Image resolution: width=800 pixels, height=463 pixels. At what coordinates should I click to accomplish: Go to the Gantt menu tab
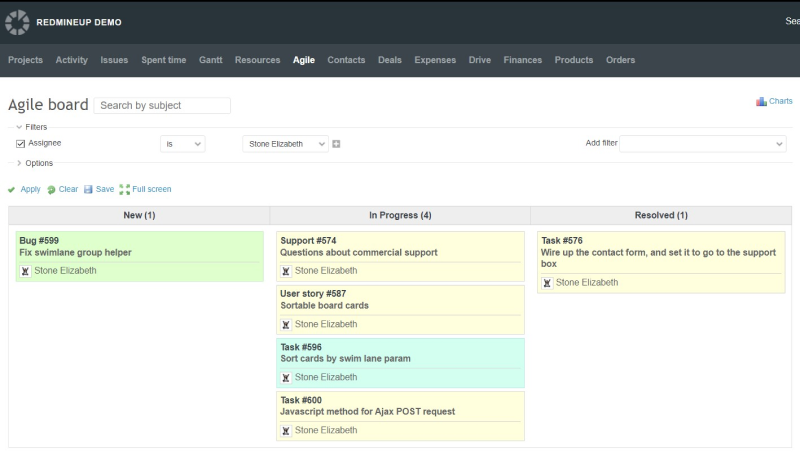pos(210,60)
